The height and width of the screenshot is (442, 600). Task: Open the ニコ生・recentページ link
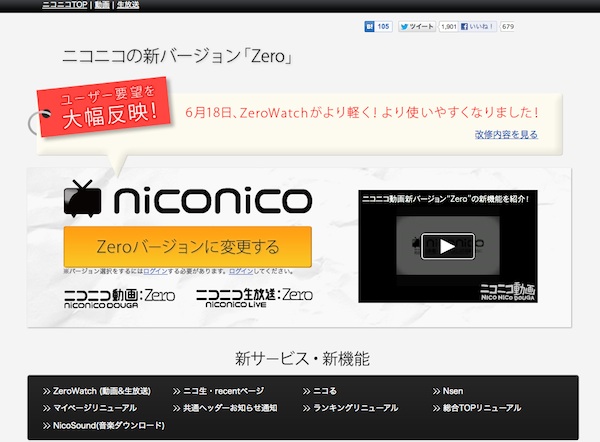228,391
